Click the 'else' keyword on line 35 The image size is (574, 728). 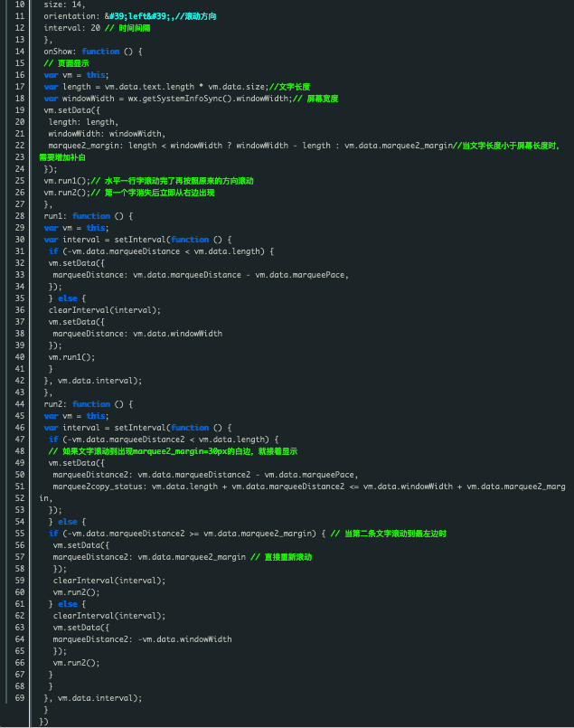(67, 298)
